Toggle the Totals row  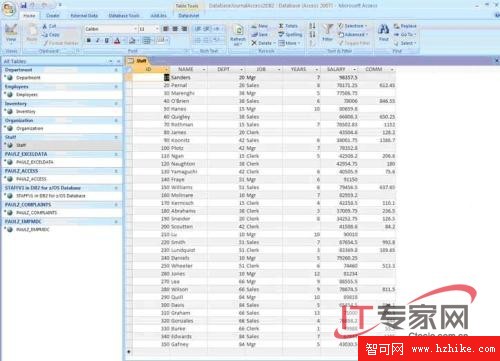click(288, 26)
